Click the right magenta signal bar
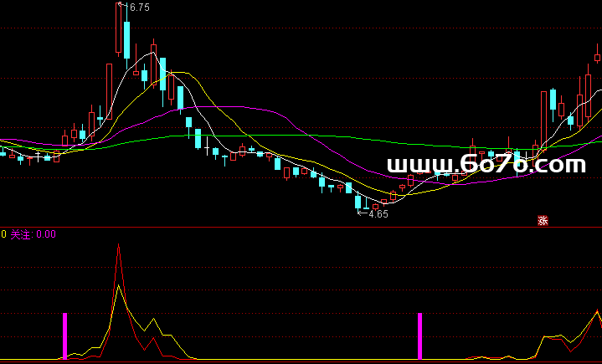The height and width of the screenshot is (364, 602). tap(420, 336)
